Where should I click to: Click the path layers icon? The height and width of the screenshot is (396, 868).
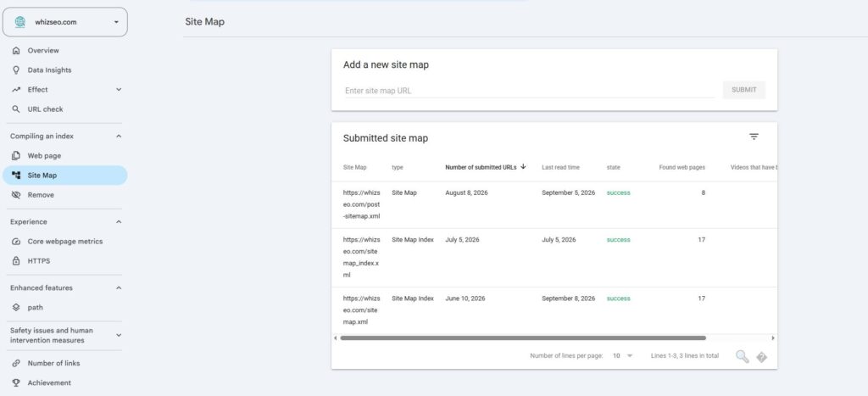coord(16,307)
